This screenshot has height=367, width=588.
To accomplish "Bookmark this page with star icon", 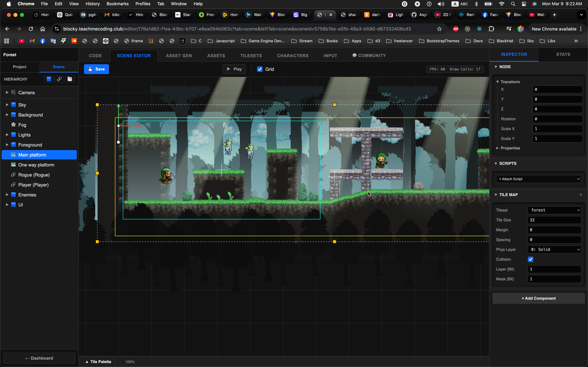I will (439, 29).
